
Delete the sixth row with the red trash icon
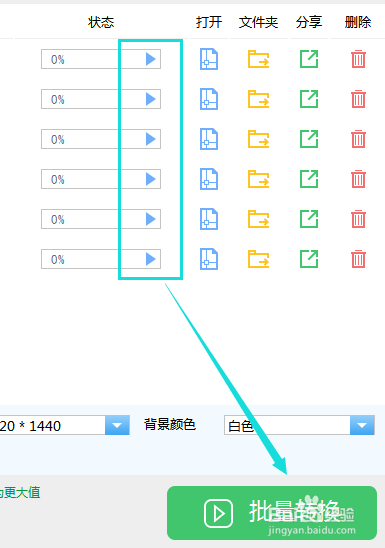click(x=358, y=259)
